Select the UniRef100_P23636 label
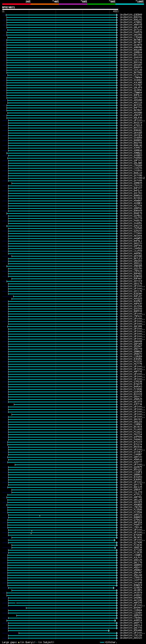Viewport: 146px width, 644px height. [131, 545]
